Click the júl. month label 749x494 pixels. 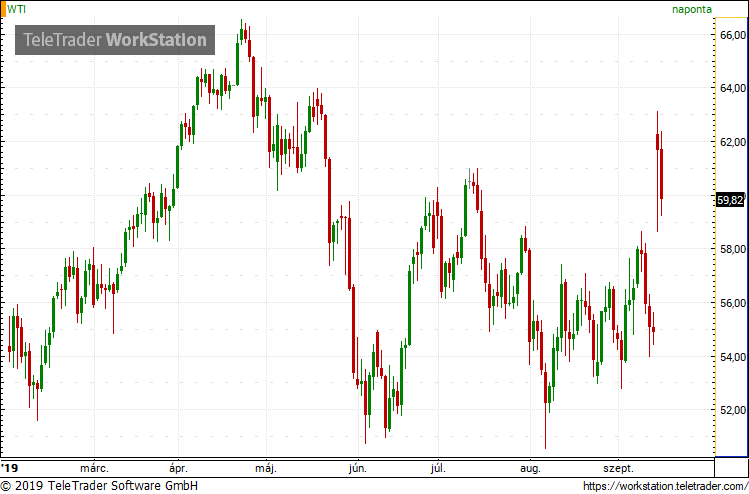tap(438, 468)
